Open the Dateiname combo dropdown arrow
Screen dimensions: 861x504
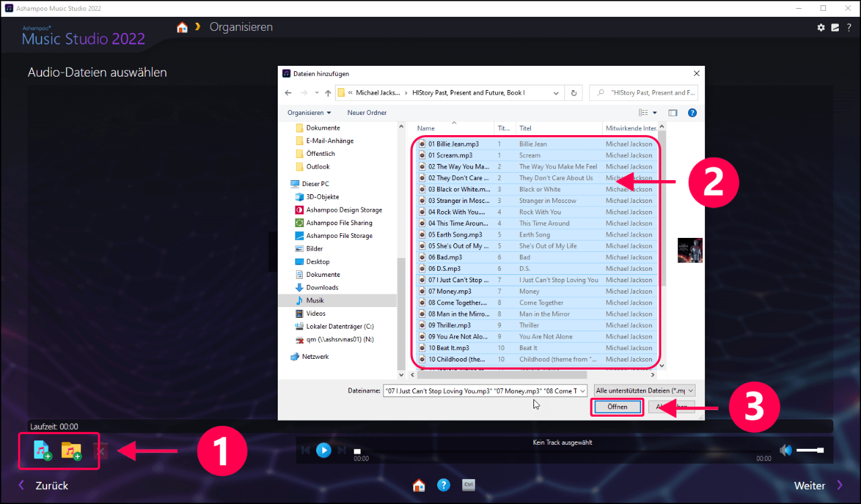tap(582, 390)
